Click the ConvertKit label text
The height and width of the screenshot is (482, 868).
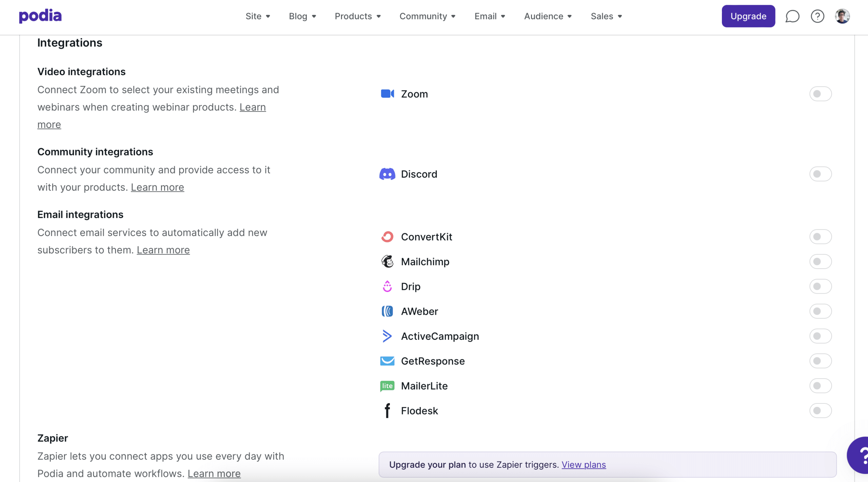(x=427, y=237)
